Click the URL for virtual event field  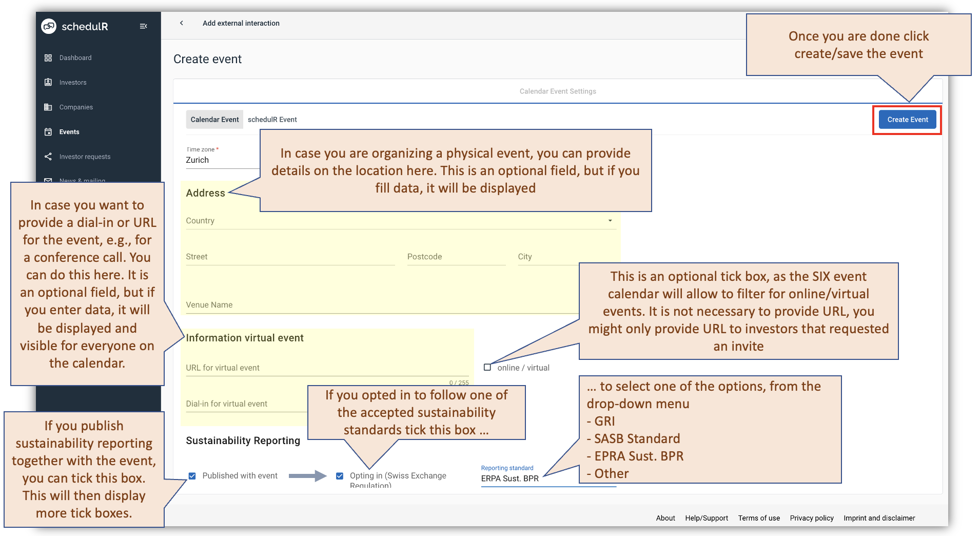(308, 367)
